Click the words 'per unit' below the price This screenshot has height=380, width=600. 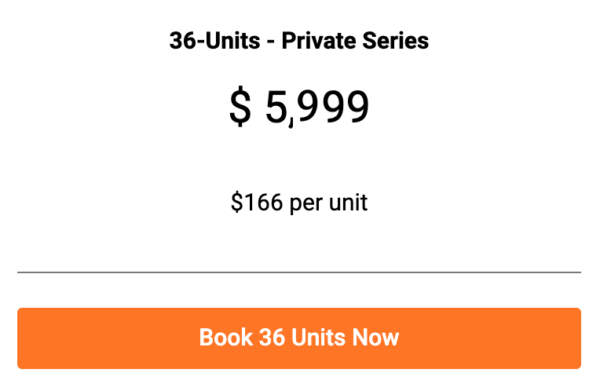pos(329,203)
